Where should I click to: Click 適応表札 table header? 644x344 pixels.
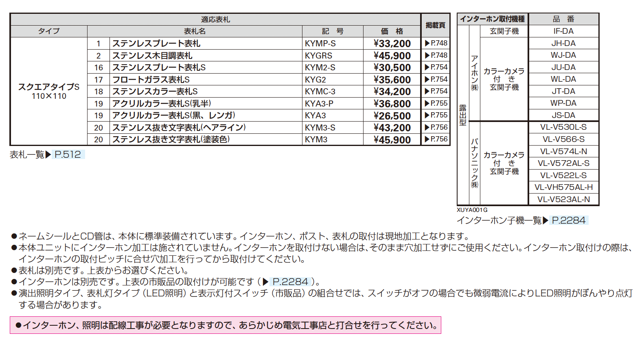[x=215, y=20]
